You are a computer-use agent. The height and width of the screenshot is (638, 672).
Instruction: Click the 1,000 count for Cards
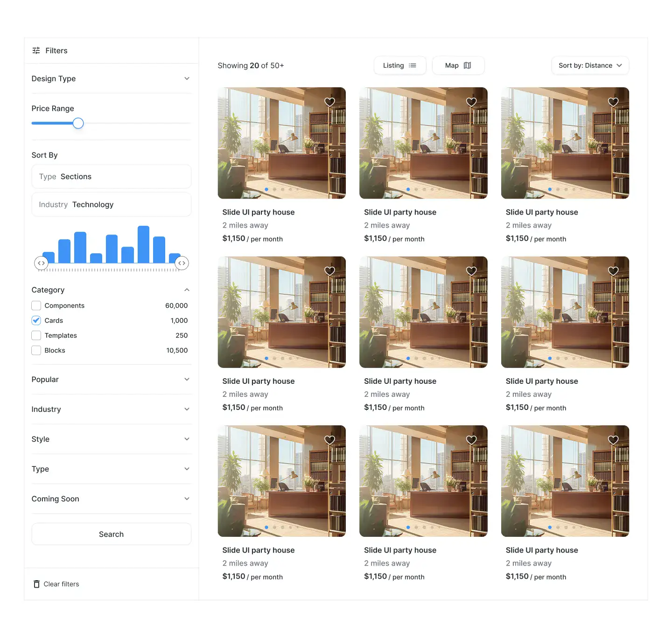click(179, 320)
